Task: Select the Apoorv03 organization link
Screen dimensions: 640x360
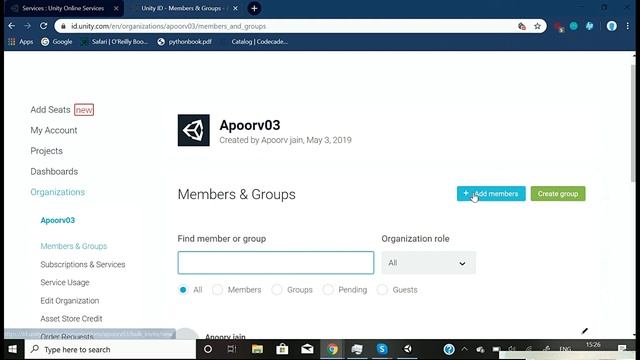Action: tap(58, 220)
